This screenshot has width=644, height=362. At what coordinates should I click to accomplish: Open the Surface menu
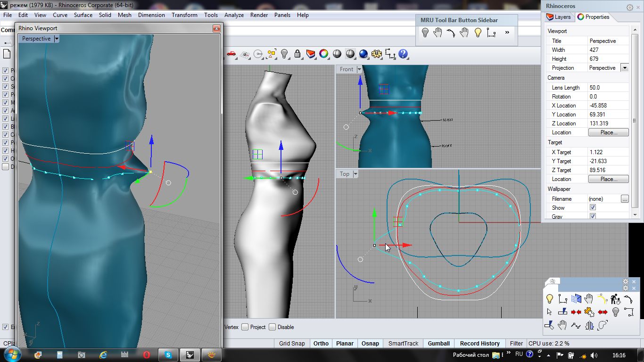click(83, 15)
